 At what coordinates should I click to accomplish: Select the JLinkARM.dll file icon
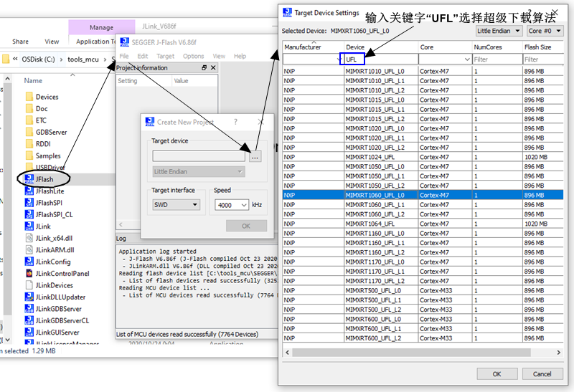[29, 250]
